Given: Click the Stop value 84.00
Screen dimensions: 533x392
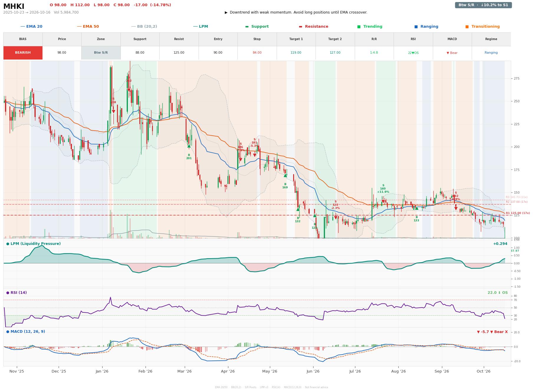Looking at the screenshot, I should point(257,53).
